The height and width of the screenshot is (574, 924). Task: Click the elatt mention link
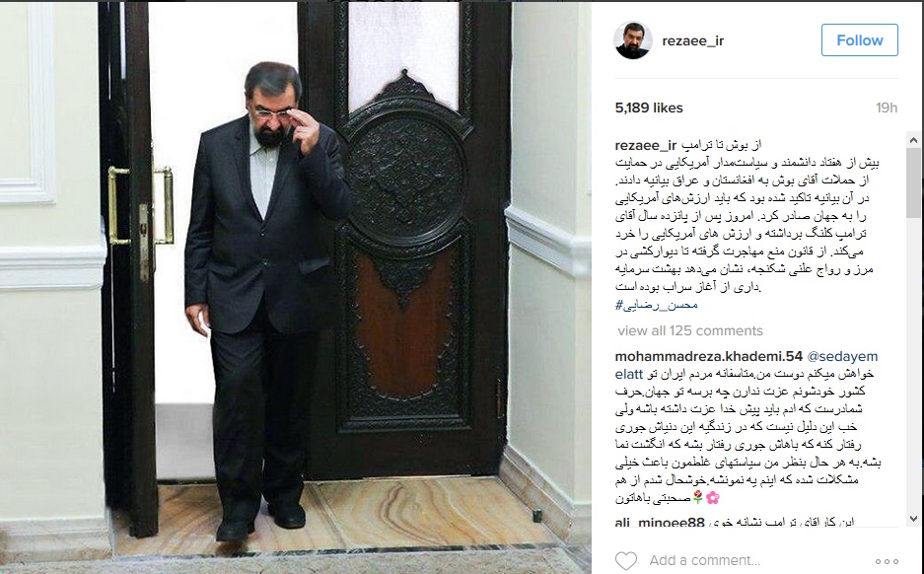coord(629,374)
